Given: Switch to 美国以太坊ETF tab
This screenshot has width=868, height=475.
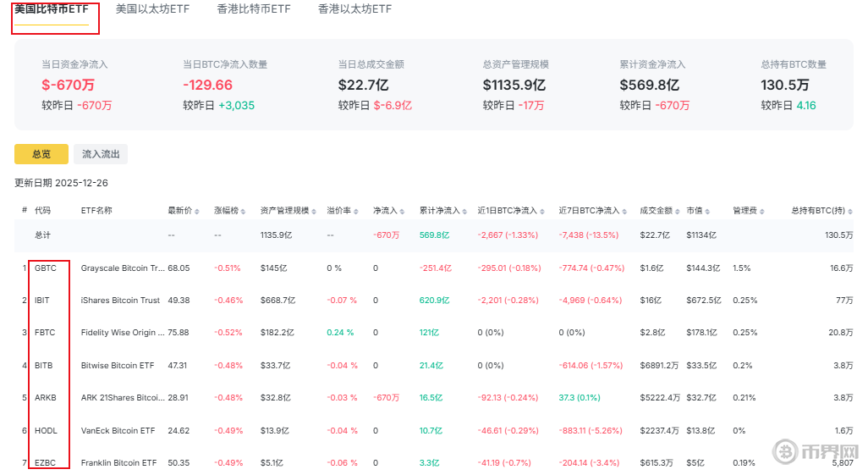Looking at the screenshot, I should (x=152, y=9).
